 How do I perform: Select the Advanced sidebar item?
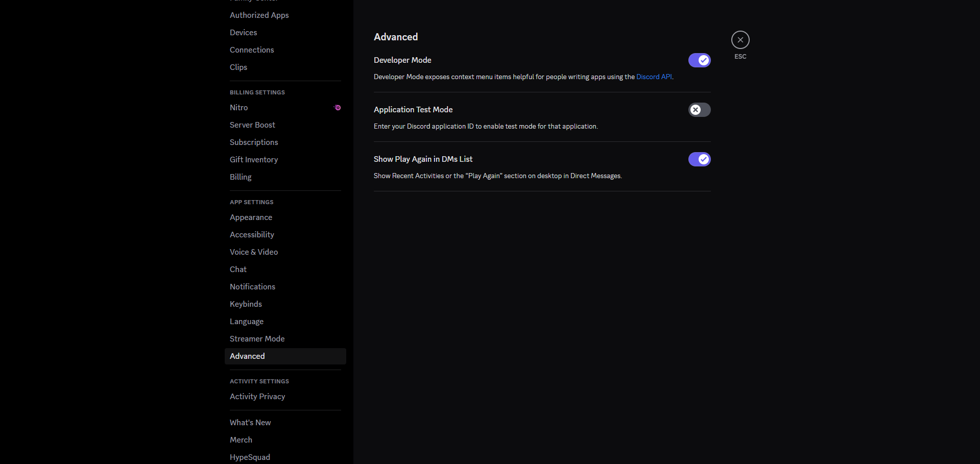(285, 356)
